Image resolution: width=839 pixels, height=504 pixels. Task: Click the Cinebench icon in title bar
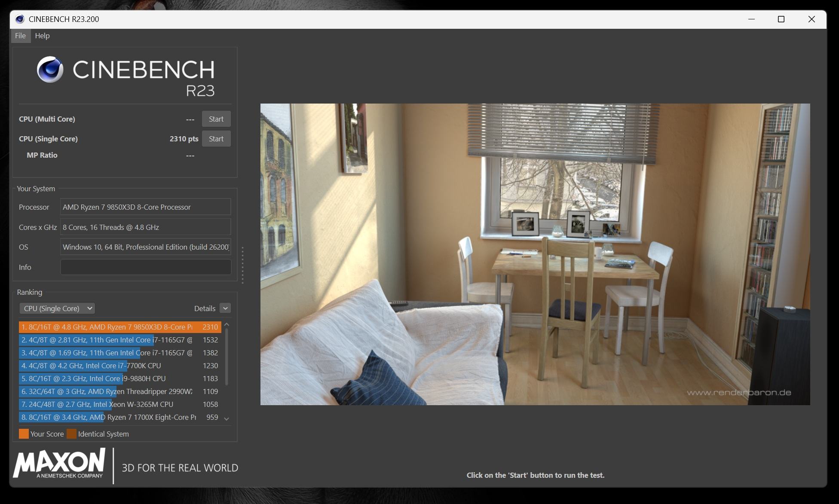point(19,19)
